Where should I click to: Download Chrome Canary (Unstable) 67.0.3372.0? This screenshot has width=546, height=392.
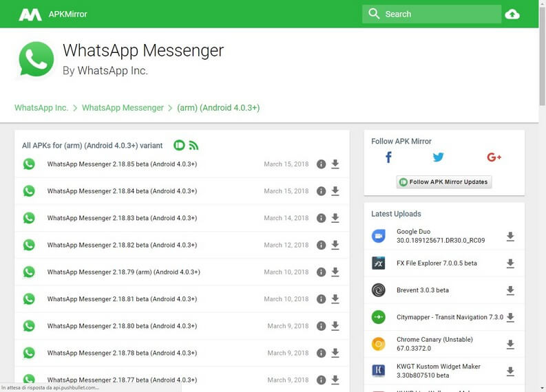coord(510,345)
